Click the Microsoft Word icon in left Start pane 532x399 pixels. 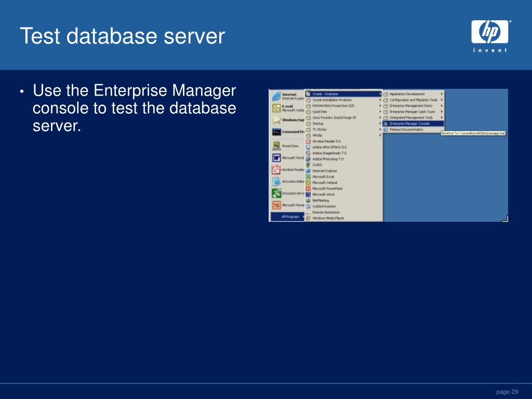point(276,158)
